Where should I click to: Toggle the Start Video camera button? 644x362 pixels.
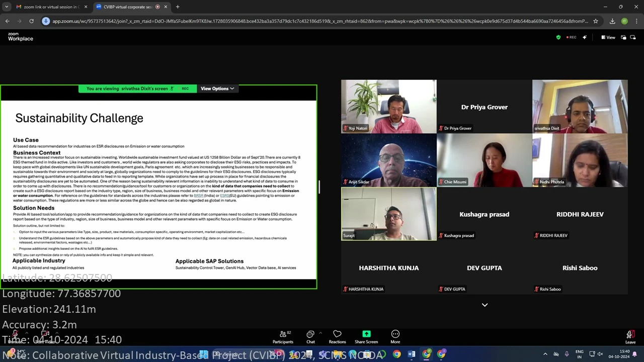[44, 335]
